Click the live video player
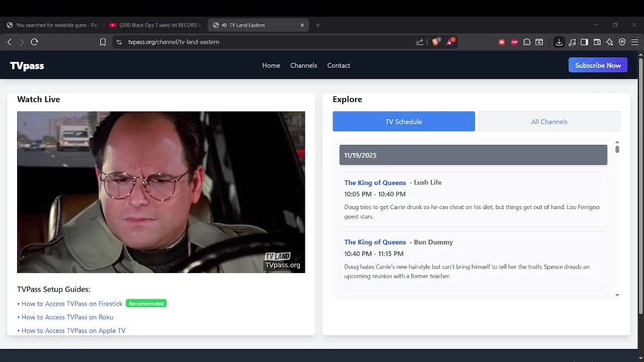Image resolution: width=644 pixels, height=362 pixels. tap(161, 192)
